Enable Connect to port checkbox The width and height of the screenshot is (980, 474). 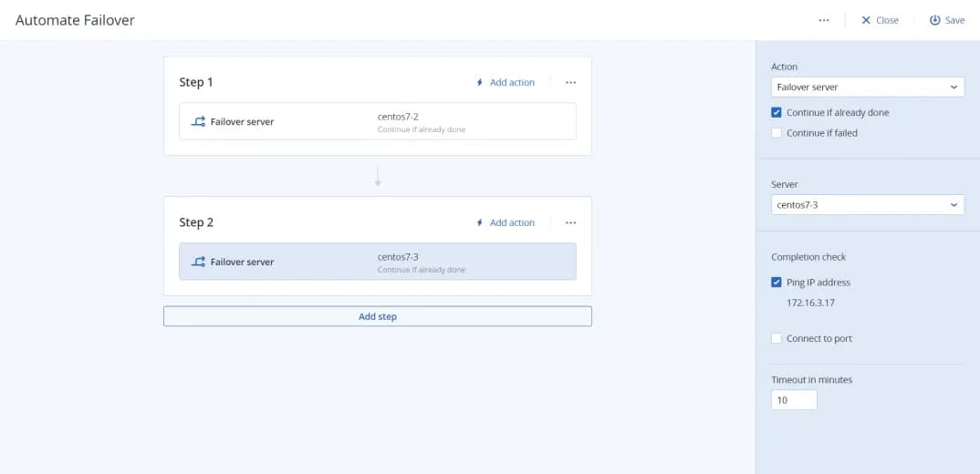click(777, 339)
